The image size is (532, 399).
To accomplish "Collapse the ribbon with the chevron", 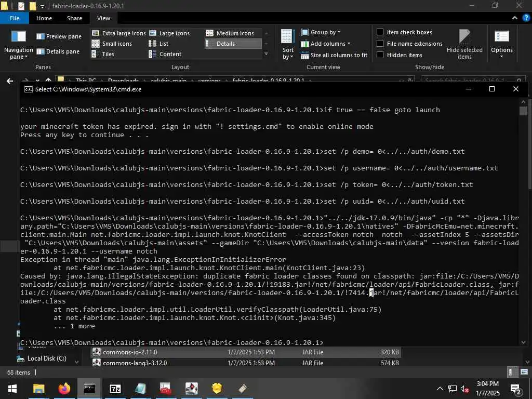I will click(x=514, y=18).
